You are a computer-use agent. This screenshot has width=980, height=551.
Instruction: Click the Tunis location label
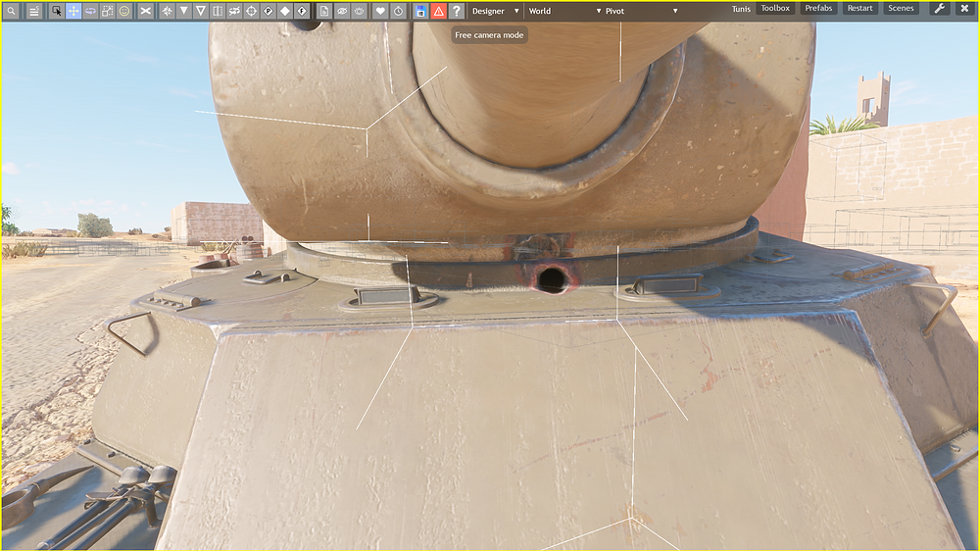click(x=741, y=9)
